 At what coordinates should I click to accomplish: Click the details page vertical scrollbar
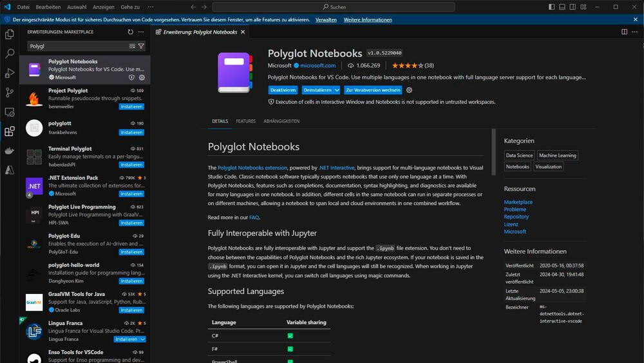493,152
